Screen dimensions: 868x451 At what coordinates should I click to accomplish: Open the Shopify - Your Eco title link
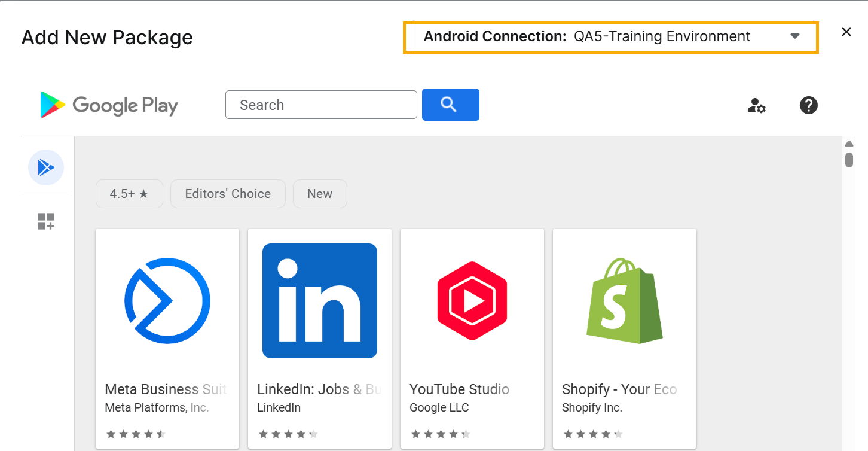pyautogui.click(x=619, y=389)
